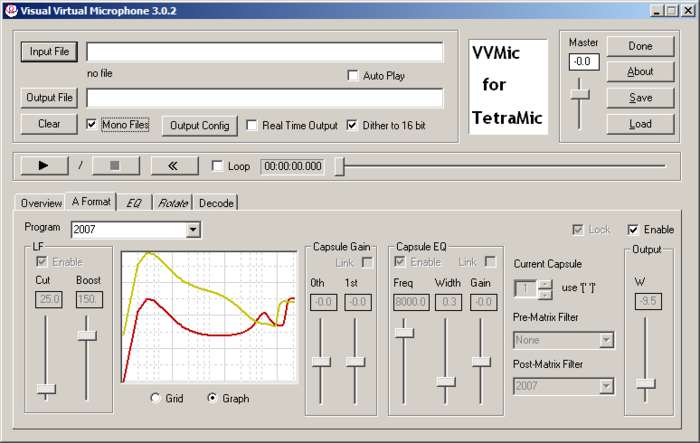Click the Capsule Gain 1st slider handle
This screenshot has width=700, height=443.
coord(355,362)
